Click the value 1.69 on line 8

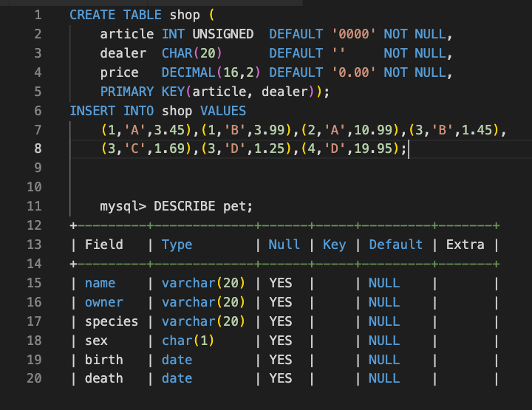pyautogui.click(x=170, y=148)
